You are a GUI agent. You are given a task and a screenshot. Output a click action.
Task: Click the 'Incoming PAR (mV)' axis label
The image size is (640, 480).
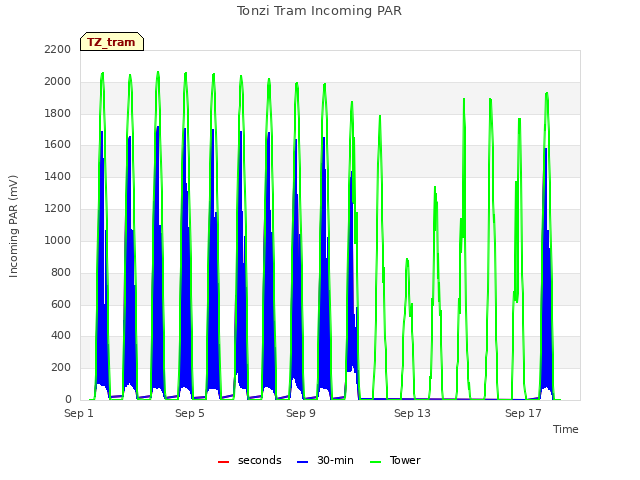click(13, 227)
